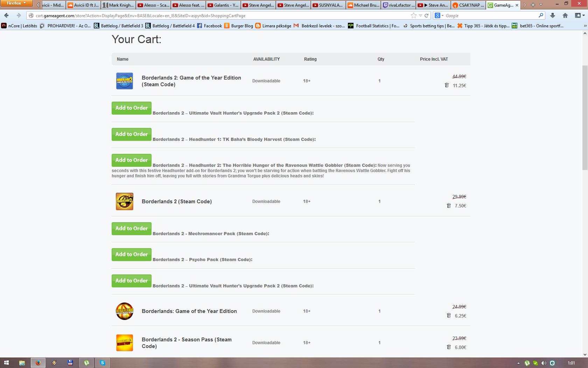Click the system clock showing 1:01
588x368 pixels.
click(x=571, y=363)
